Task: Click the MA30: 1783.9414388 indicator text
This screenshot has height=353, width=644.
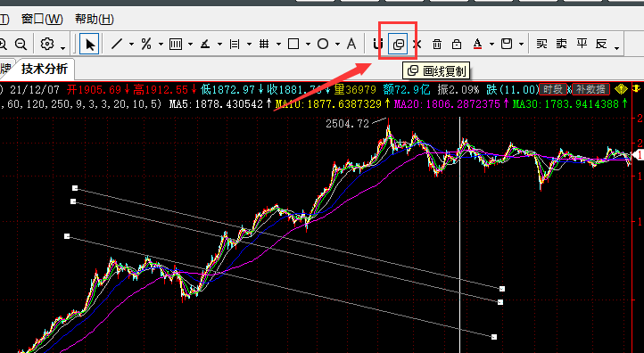Action: 566,103
